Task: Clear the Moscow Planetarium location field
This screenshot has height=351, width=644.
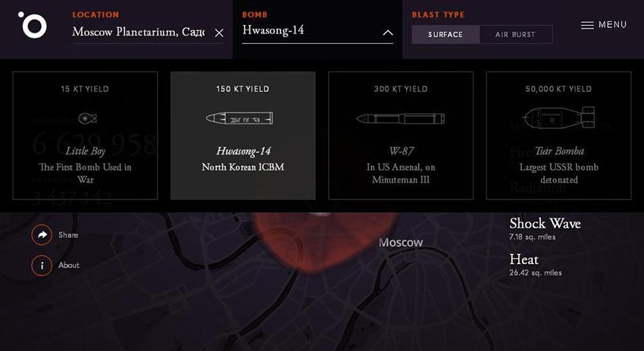Action: click(219, 33)
